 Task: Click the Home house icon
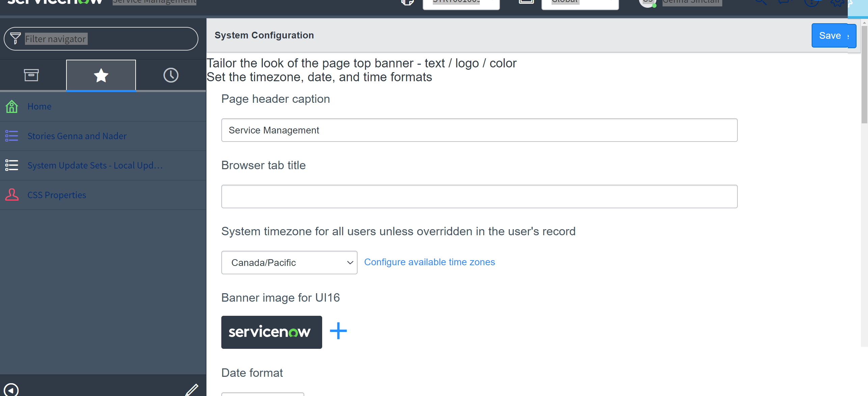coord(12,106)
